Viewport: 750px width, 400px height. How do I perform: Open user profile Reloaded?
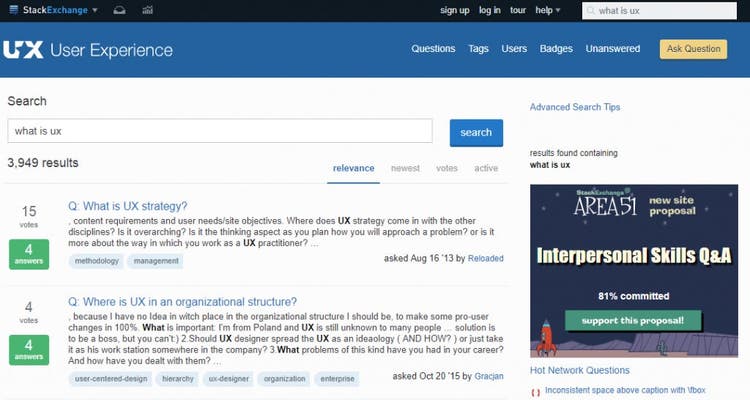click(x=485, y=258)
